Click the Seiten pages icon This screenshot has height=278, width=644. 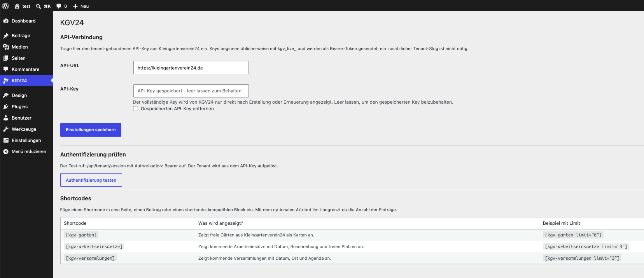click(x=6, y=58)
